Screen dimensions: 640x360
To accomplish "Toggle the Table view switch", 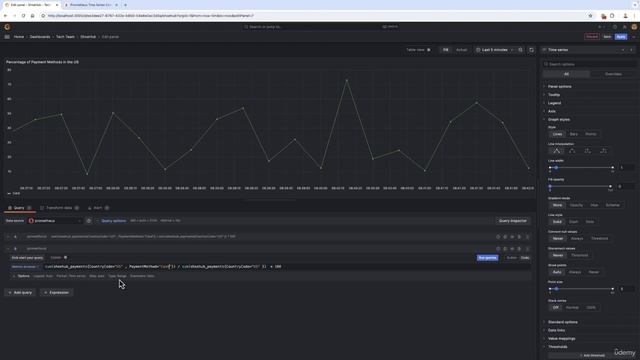I will pyautogui.click(x=429, y=50).
